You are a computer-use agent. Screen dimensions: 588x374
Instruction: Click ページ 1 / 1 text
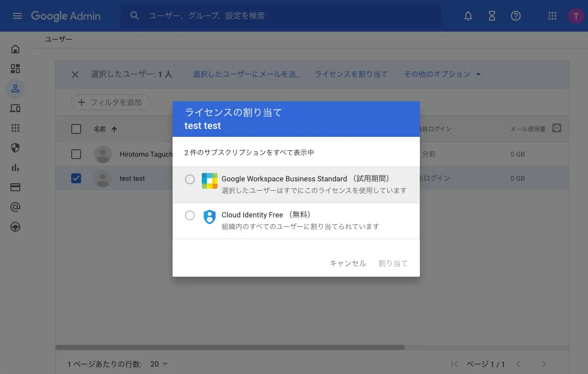pyautogui.click(x=486, y=364)
